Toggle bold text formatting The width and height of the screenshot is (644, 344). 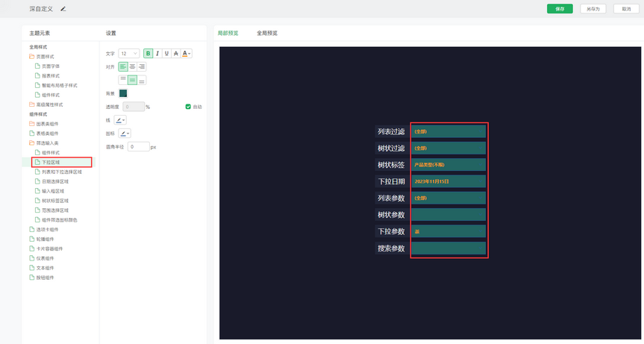click(x=148, y=54)
